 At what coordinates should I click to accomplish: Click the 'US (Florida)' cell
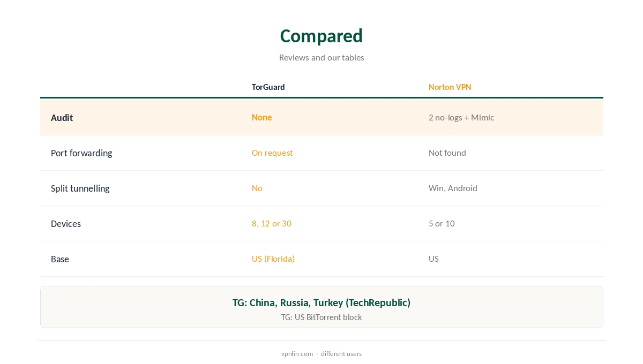coord(273,259)
